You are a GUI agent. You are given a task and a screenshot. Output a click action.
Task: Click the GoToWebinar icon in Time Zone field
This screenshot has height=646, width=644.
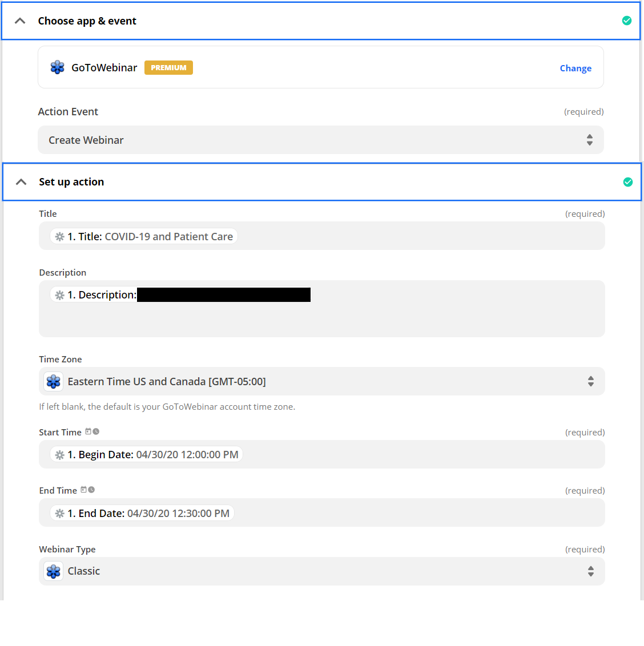point(54,381)
